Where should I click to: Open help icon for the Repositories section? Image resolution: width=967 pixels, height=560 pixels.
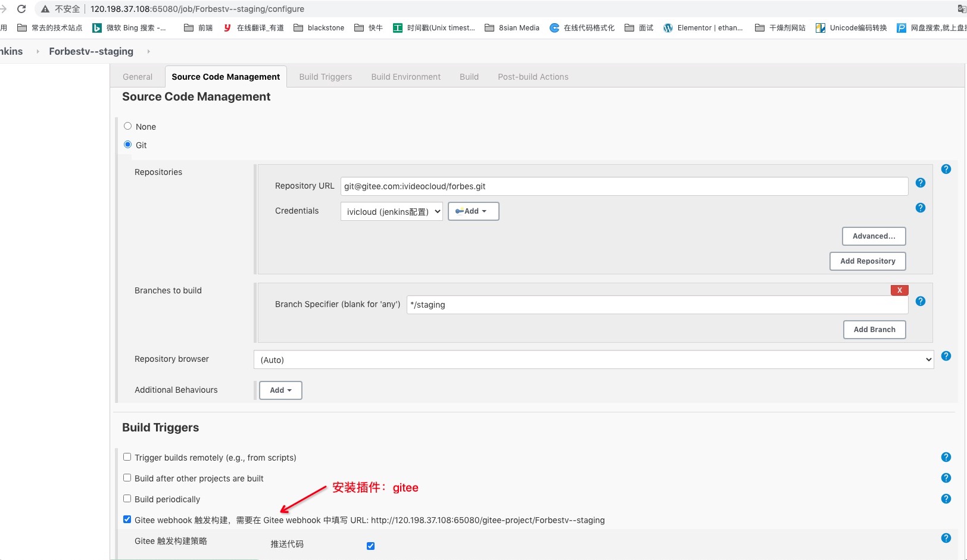[x=946, y=169]
